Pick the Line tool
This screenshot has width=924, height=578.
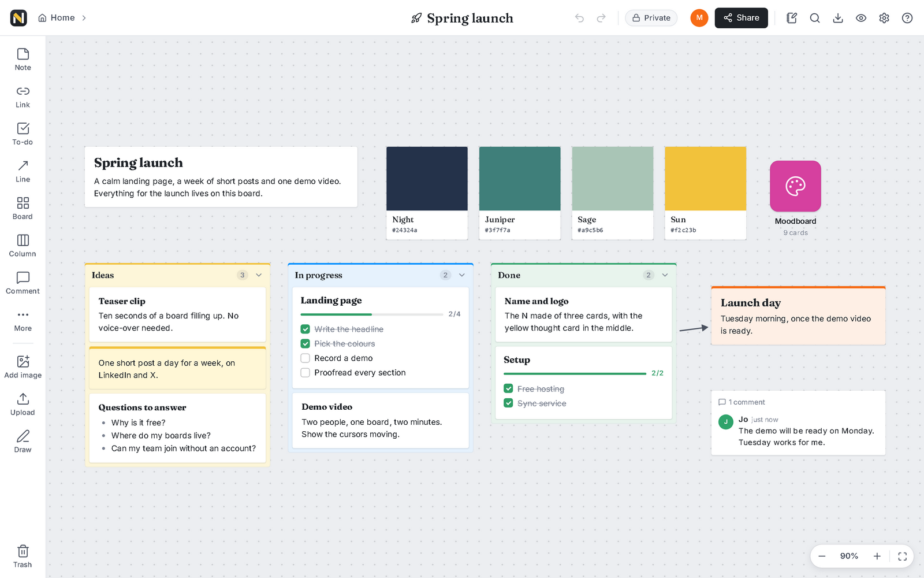coord(23,172)
